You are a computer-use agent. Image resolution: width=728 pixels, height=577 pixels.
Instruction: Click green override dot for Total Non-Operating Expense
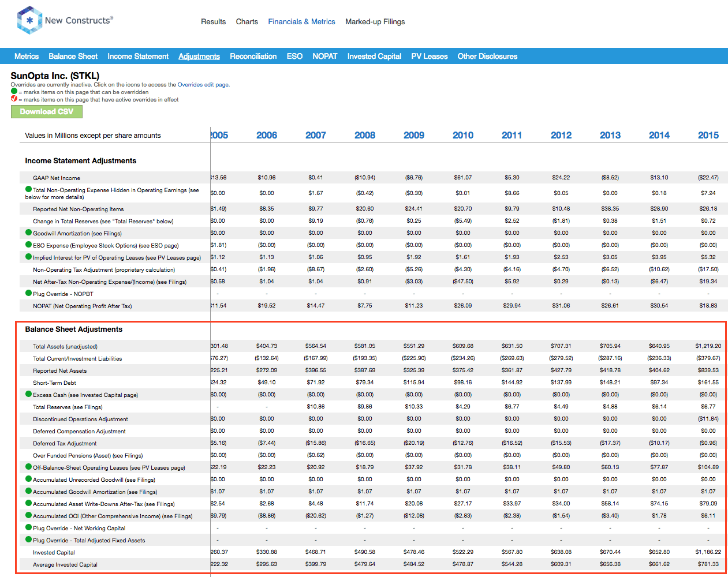pyautogui.click(x=28, y=189)
